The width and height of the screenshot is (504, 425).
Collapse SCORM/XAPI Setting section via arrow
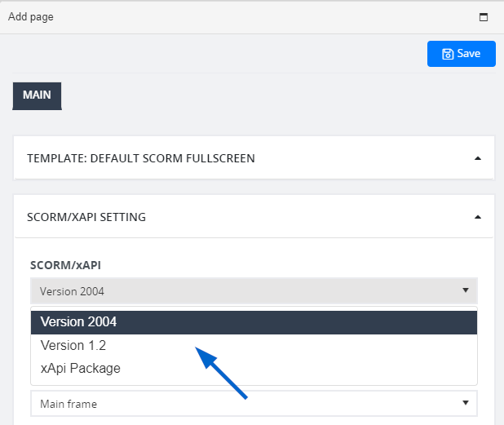tap(478, 217)
